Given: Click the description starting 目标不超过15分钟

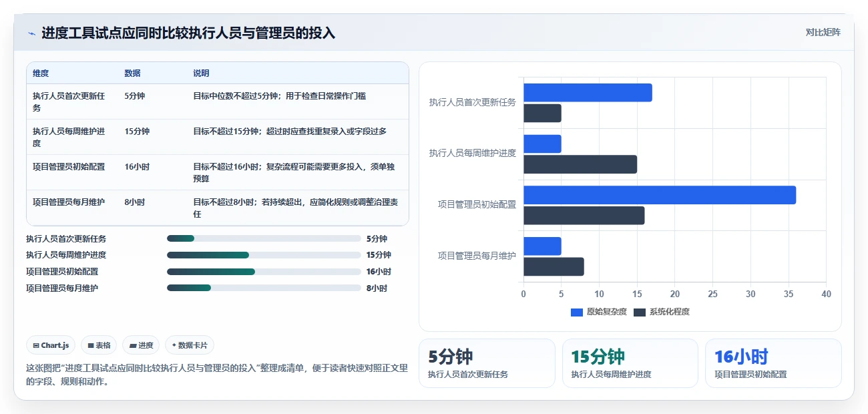Looking at the screenshot, I should pos(290,132).
